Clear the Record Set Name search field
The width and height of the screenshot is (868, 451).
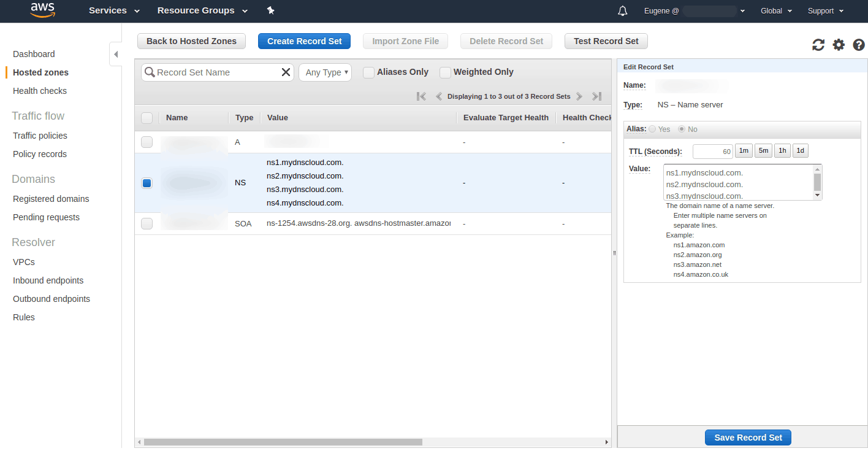point(286,72)
